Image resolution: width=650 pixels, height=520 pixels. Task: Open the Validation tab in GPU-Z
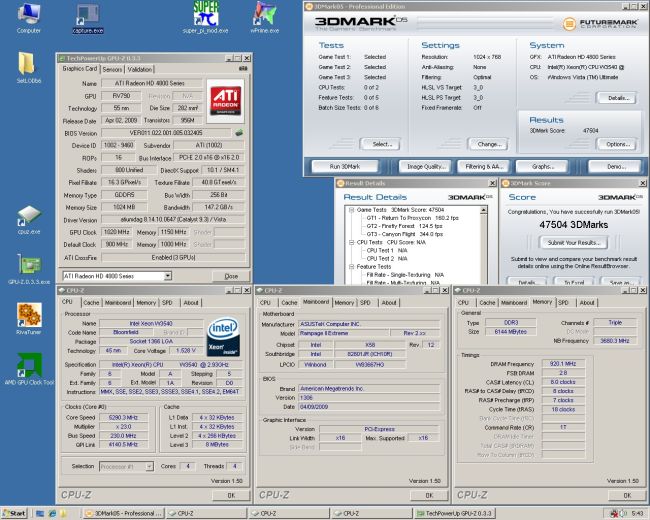point(140,70)
